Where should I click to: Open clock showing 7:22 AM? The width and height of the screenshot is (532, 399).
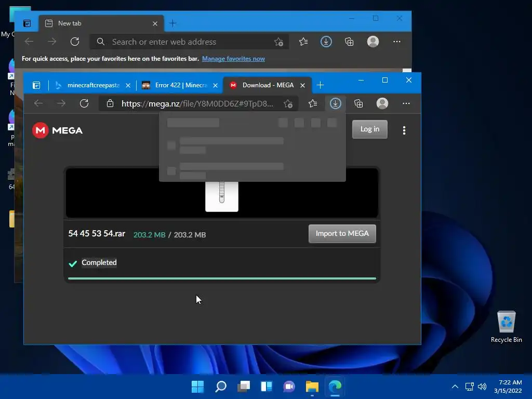[508, 387]
